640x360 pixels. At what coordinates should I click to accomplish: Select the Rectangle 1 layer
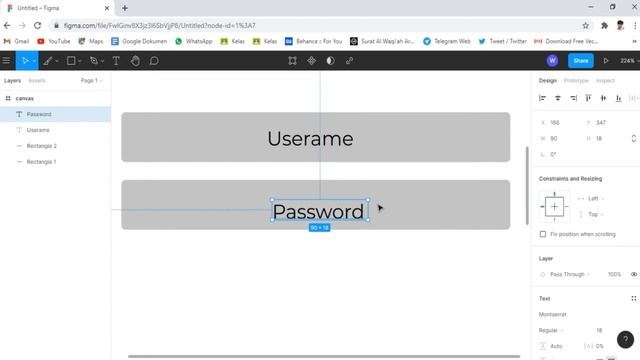(x=55, y=162)
